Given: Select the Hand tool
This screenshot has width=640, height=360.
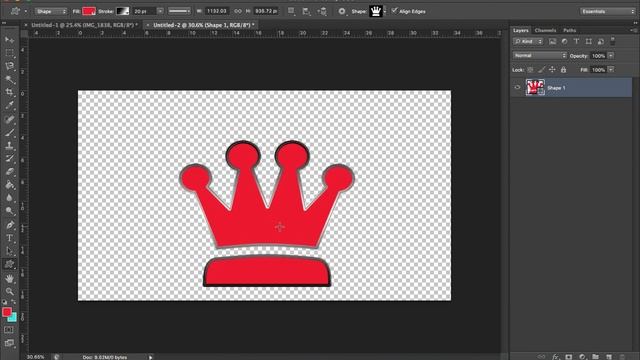Looking at the screenshot, I should (x=9, y=278).
